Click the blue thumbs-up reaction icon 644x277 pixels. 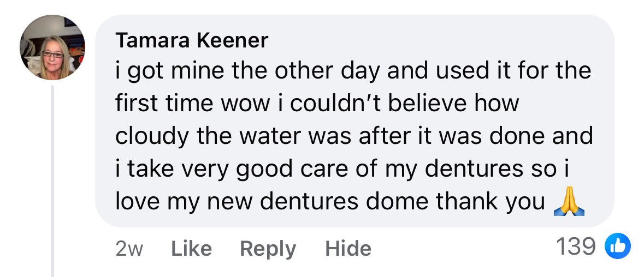(617, 247)
